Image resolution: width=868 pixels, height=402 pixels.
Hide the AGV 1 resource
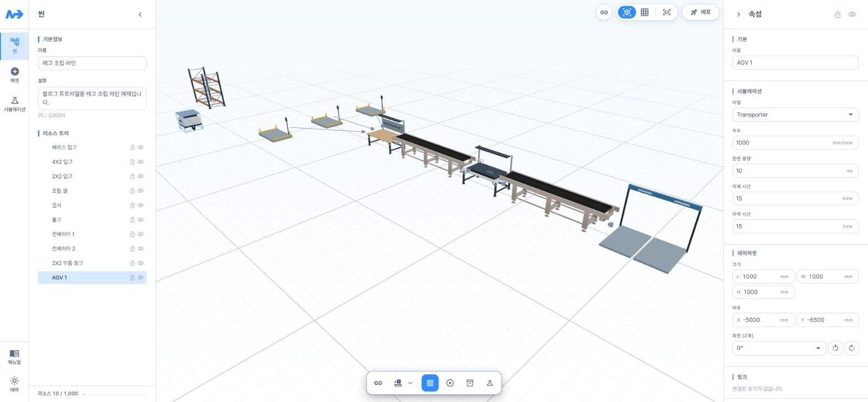(141, 278)
